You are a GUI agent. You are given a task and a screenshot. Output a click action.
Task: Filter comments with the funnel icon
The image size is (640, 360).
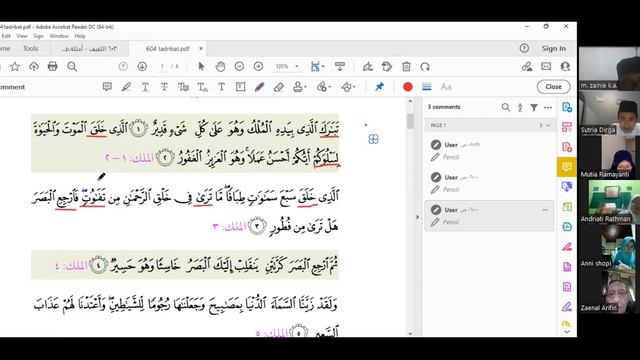coord(534,107)
